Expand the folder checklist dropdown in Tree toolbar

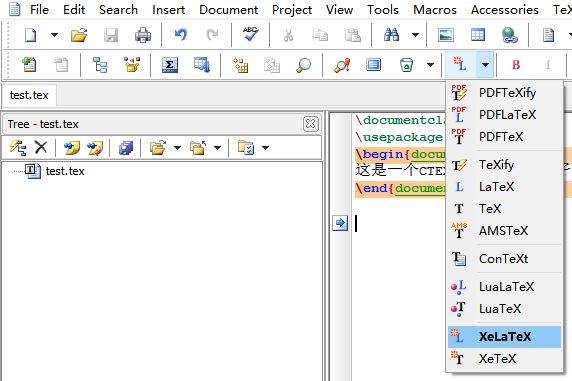click(x=266, y=148)
